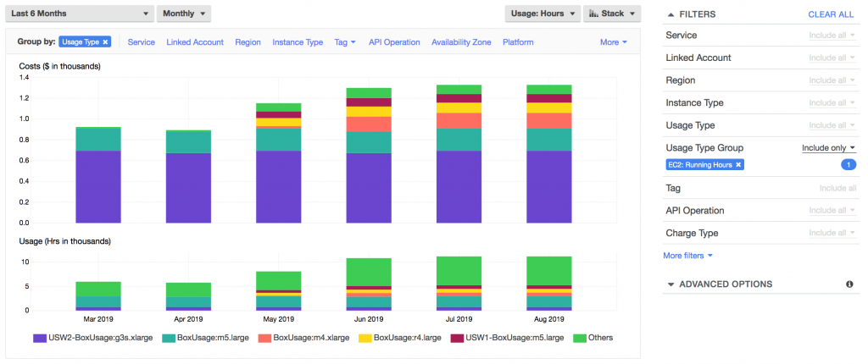
Task: Collapse the Filters section triangle
Action: pyautogui.click(x=670, y=14)
